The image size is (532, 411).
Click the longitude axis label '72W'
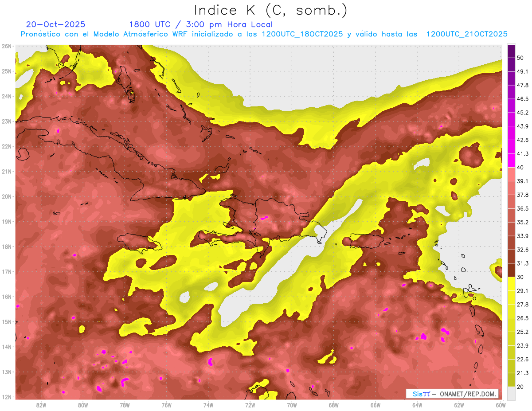(x=250, y=405)
